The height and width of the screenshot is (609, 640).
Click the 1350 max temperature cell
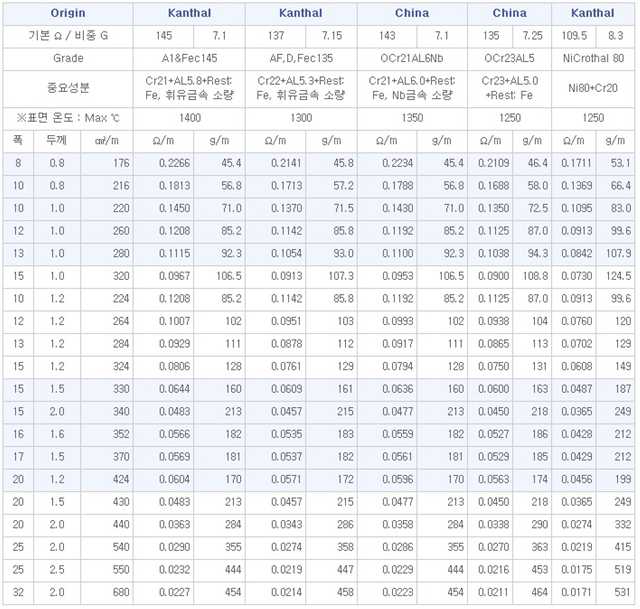pos(412,117)
